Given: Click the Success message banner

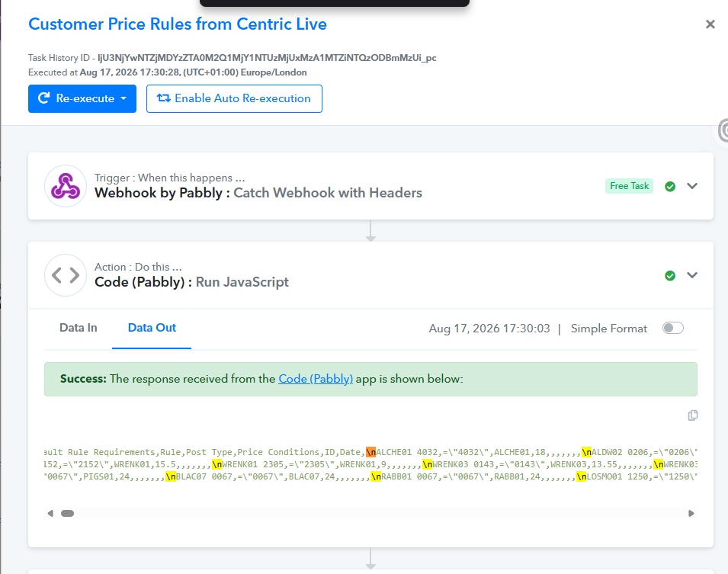Looking at the screenshot, I should pyautogui.click(x=370, y=379).
